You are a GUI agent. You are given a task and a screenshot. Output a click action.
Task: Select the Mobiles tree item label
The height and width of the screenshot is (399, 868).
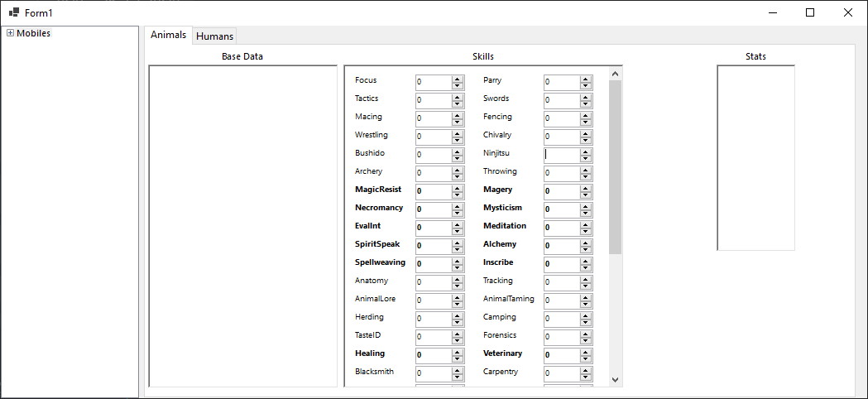(34, 33)
